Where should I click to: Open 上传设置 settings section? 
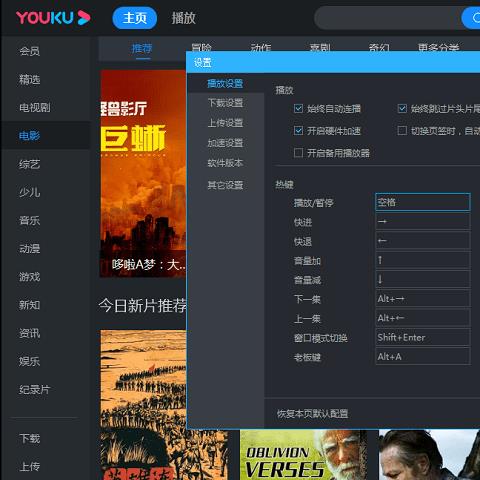click(x=225, y=123)
